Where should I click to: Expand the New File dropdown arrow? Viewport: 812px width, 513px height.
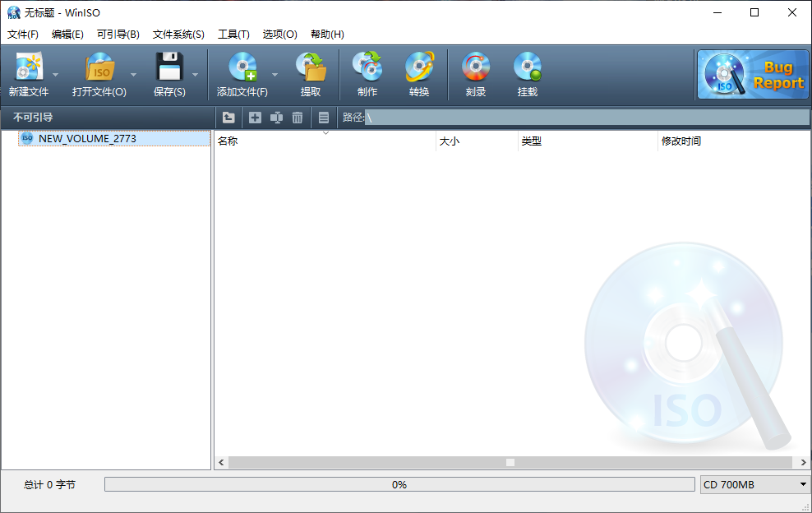(55, 75)
